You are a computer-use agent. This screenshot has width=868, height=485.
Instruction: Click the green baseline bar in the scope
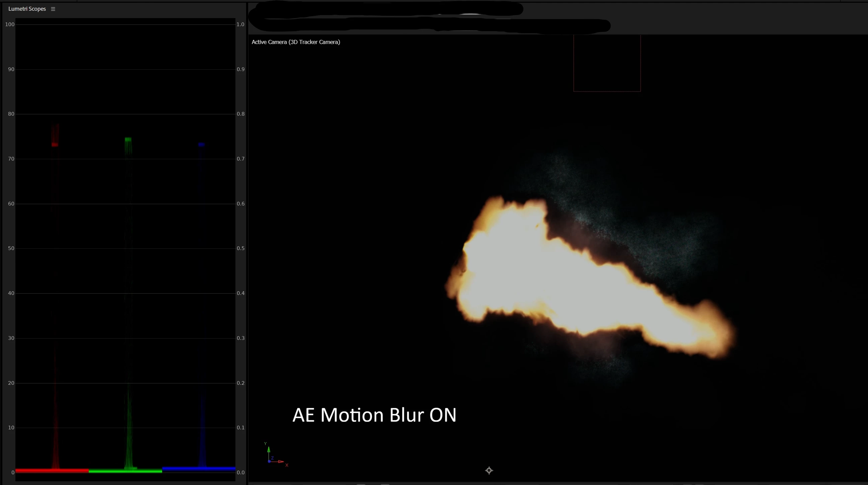tap(125, 471)
